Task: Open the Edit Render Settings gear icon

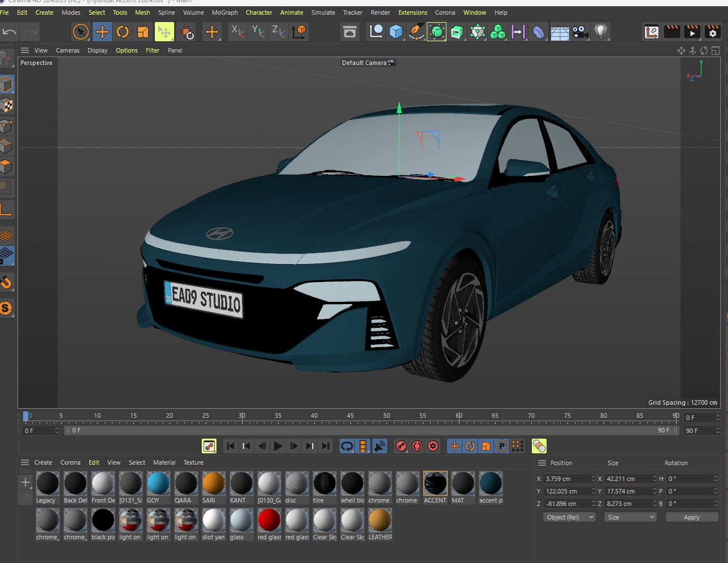Action: 713,32
